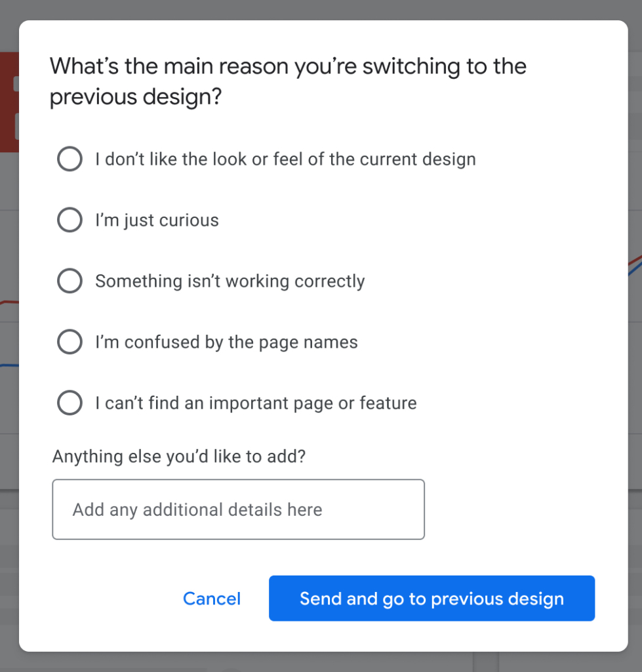The height and width of the screenshot is (672, 642).
Task: Click the dimmed chart line right of the dialog
Action: coord(635,261)
